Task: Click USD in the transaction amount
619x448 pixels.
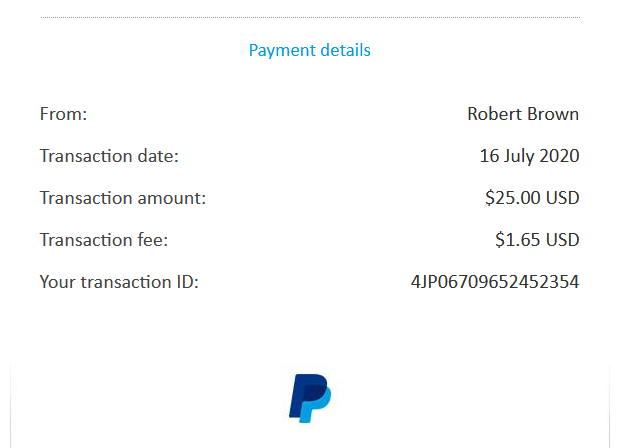Action: point(562,198)
